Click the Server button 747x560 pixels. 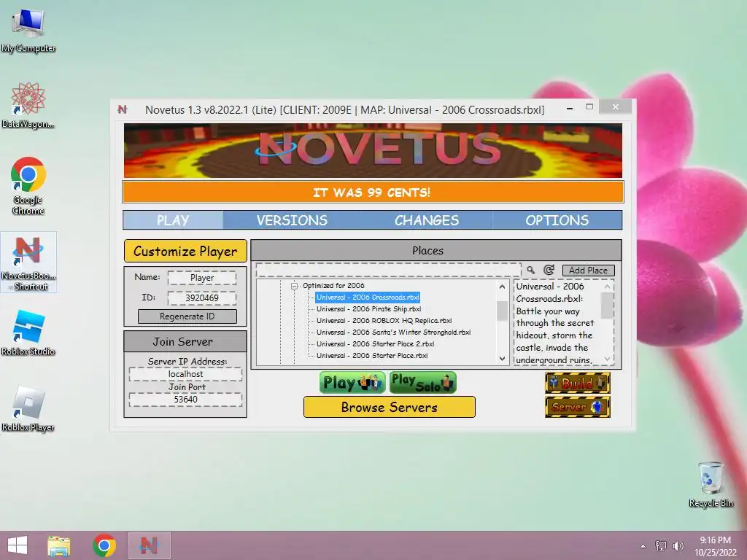(x=578, y=407)
